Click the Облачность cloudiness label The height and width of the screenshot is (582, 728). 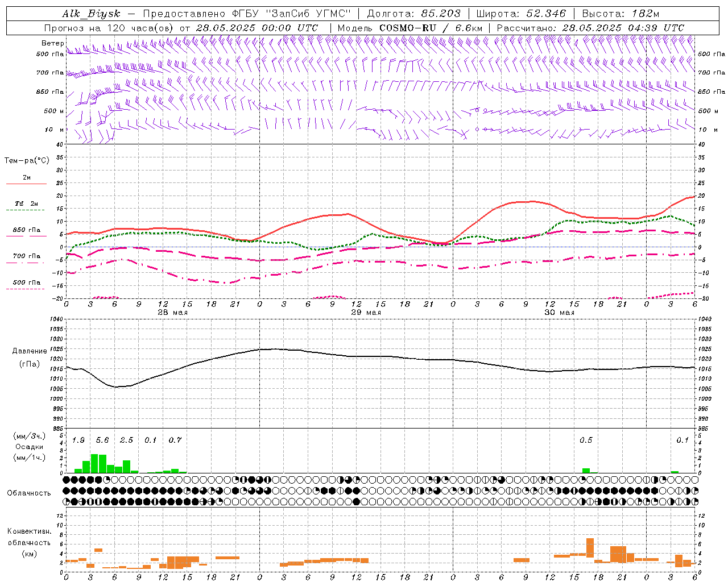[29, 493]
